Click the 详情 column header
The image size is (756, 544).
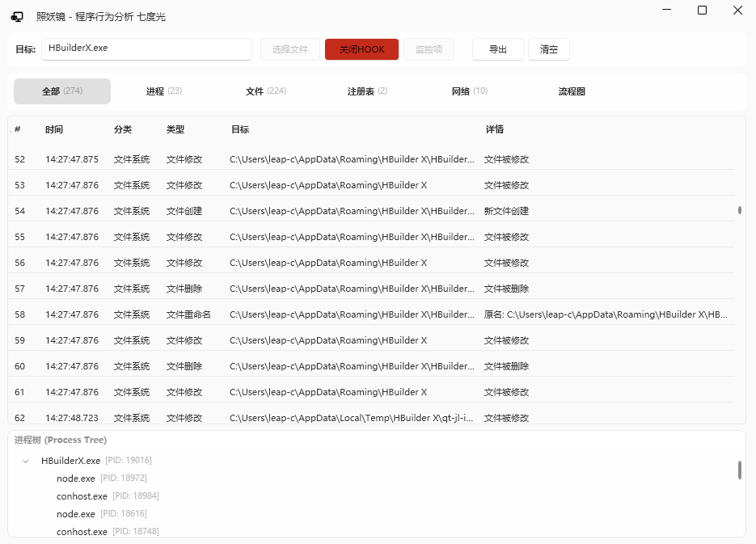[494, 129]
